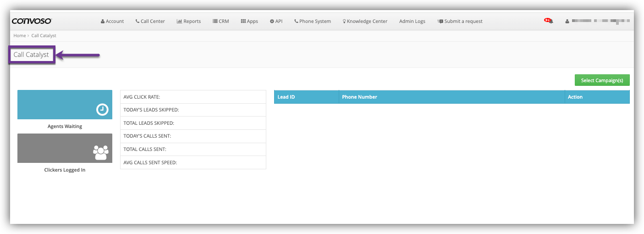Open the Account menu
Viewport: 644px width, 234px height.
coord(112,21)
